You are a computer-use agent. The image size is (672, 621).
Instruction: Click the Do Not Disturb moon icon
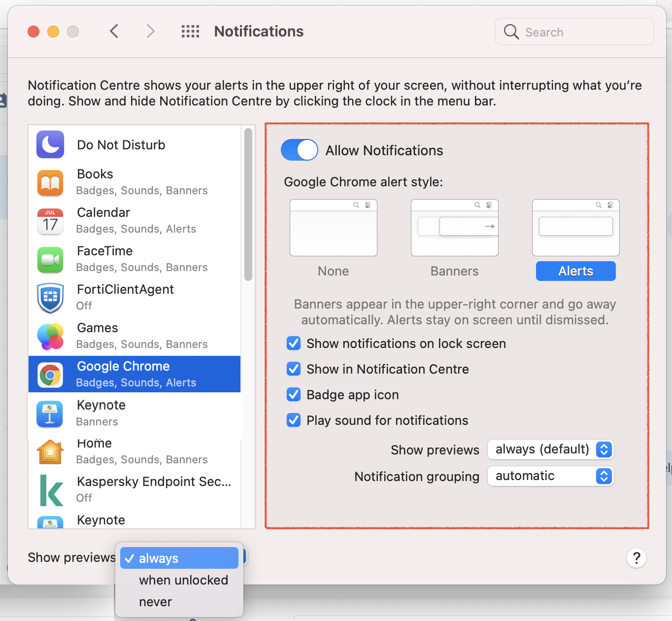pos(50,144)
